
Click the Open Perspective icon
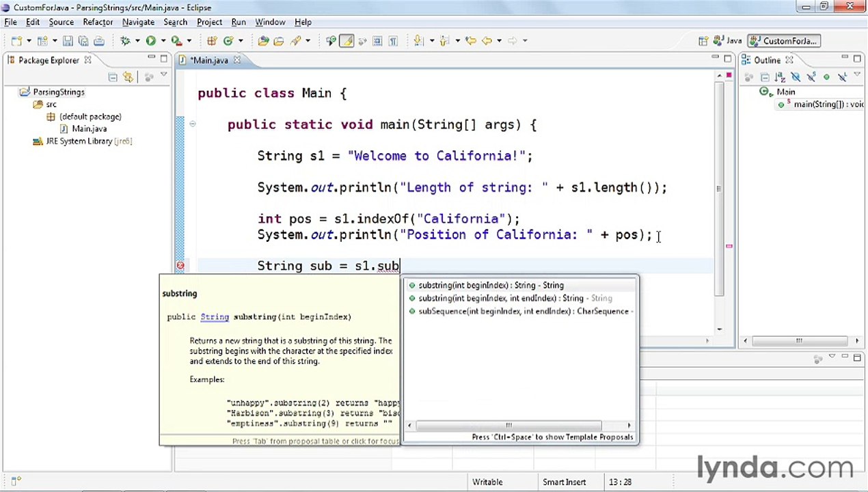[x=703, y=41]
